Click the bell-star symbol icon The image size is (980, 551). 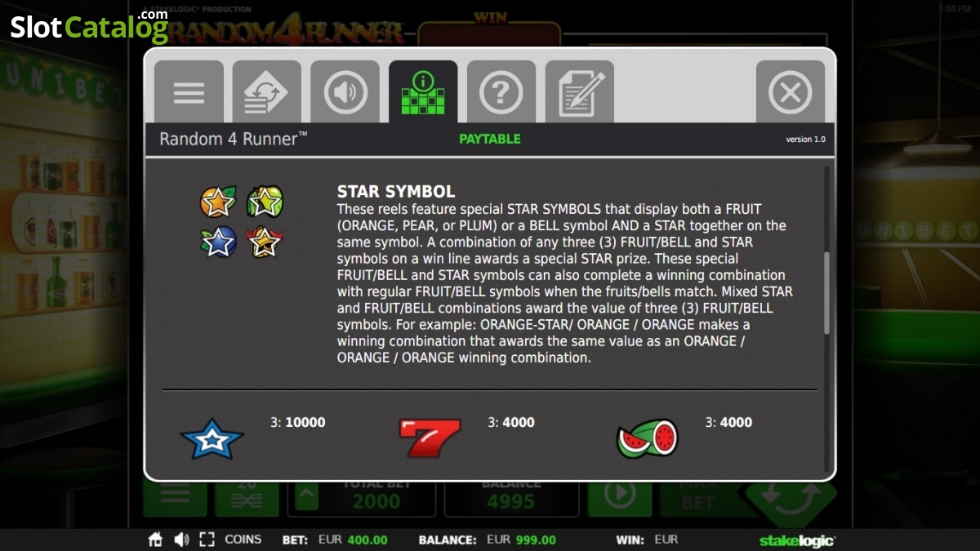pyautogui.click(x=265, y=242)
